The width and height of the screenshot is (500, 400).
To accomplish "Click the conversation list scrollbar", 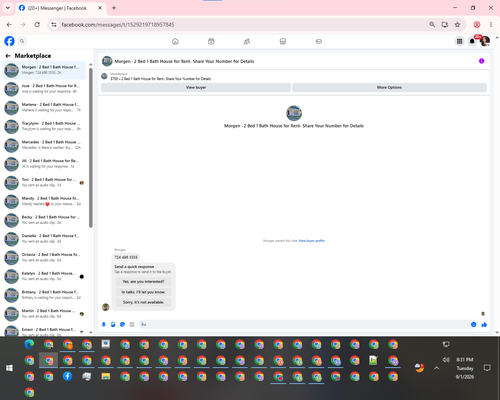I will coord(91,147).
